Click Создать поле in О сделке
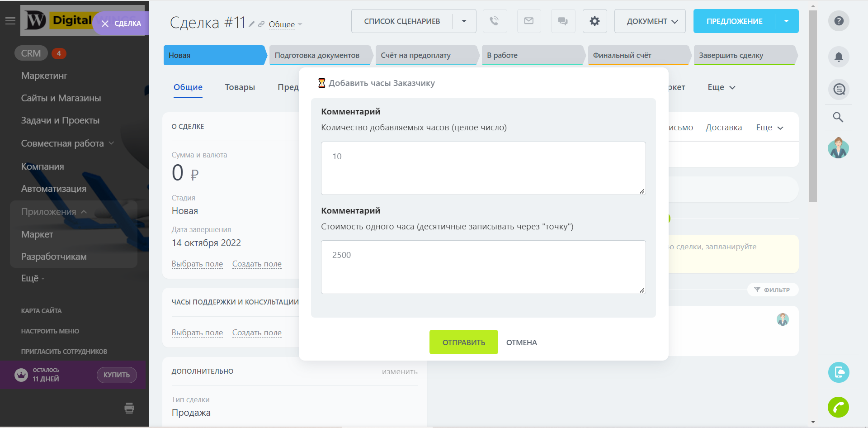Image resolution: width=868 pixels, height=428 pixels. point(257,264)
